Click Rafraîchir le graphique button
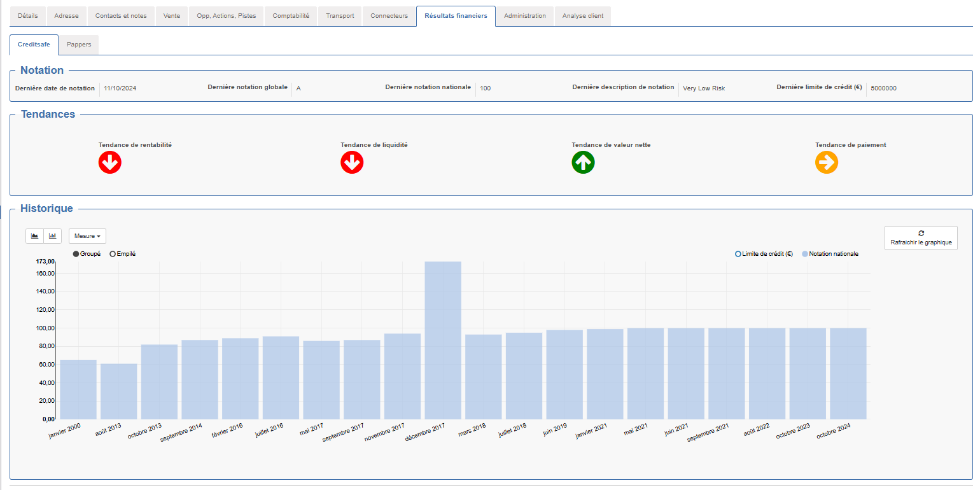This screenshot has width=980, height=490. [x=921, y=238]
